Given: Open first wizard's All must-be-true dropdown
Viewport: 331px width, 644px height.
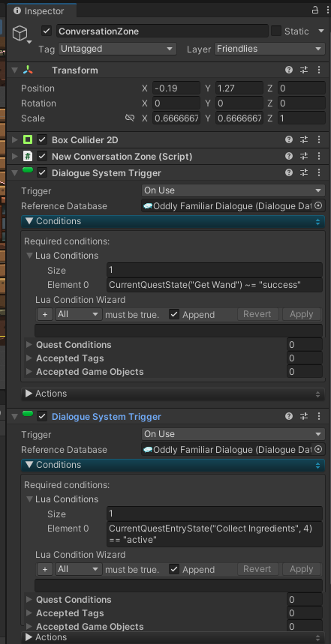Looking at the screenshot, I should coord(79,315).
